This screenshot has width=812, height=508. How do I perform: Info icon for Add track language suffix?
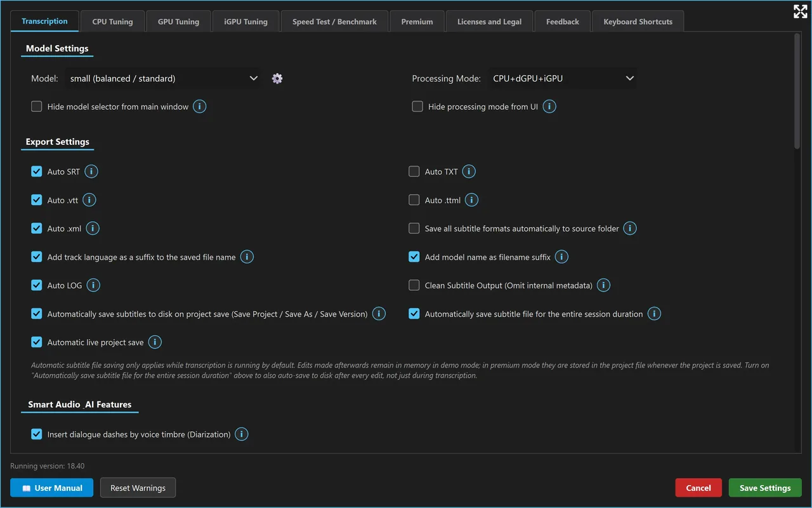click(x=247, y=257)
